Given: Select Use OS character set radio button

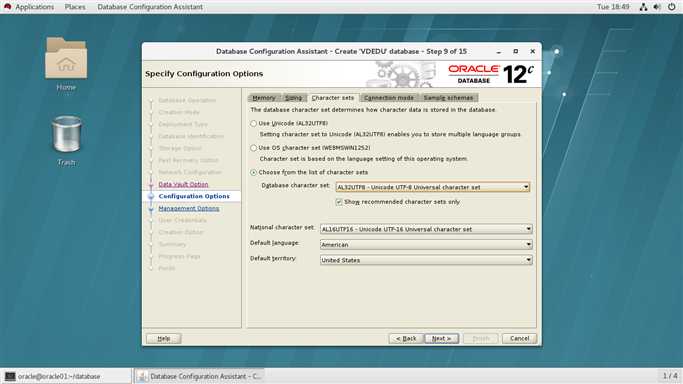Looking at the screenshot, I should tap(254, 148).
